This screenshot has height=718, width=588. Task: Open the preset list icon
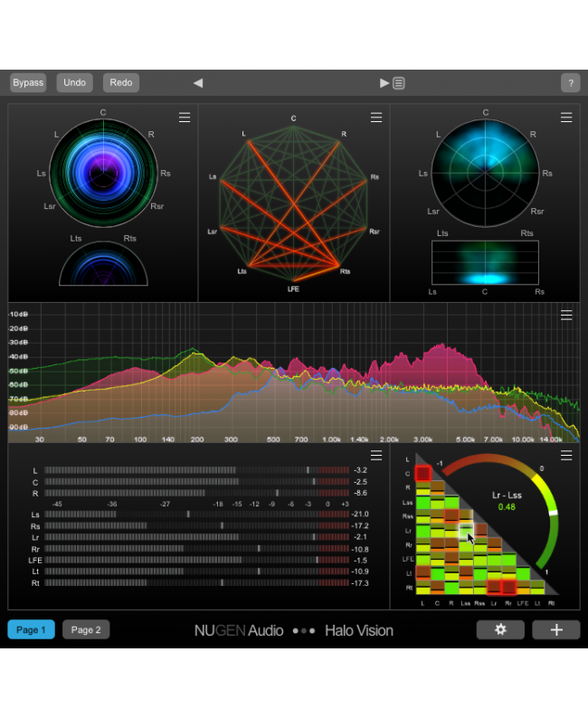tap(399, 83)
